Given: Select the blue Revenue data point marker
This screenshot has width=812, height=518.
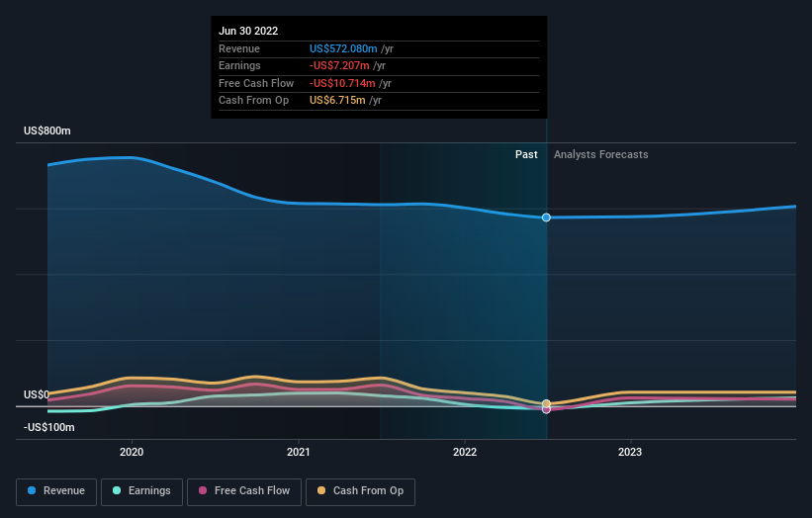Looking at the screenshot, I should (546, 217).
